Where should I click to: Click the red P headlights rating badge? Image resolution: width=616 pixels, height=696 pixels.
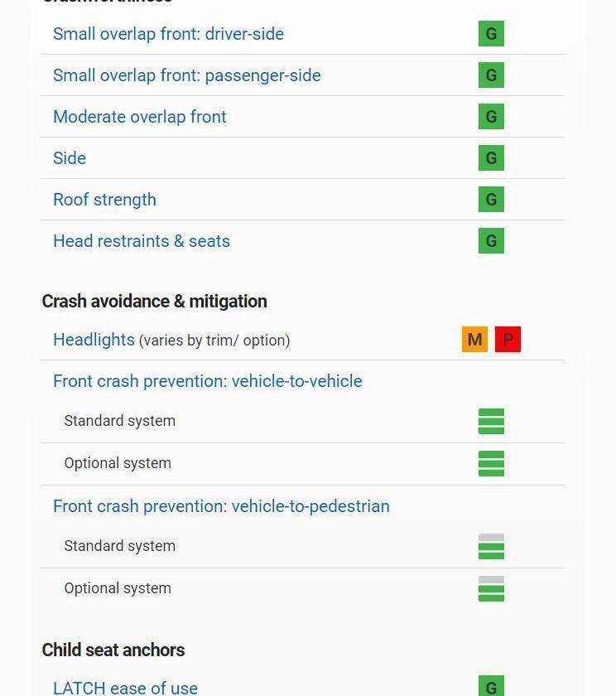coord(508,340)
